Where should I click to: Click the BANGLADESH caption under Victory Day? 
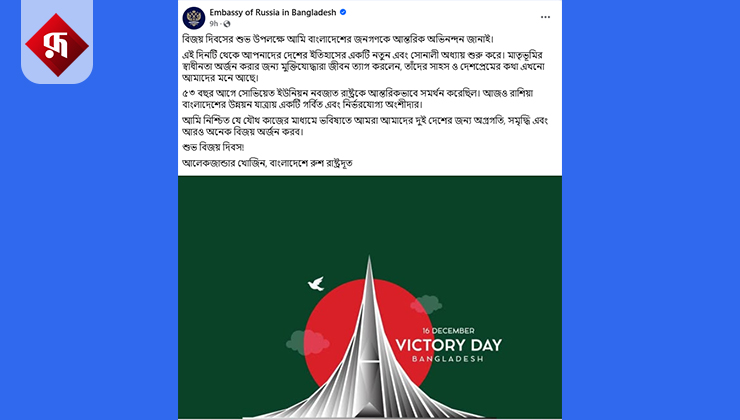[447, 359]
